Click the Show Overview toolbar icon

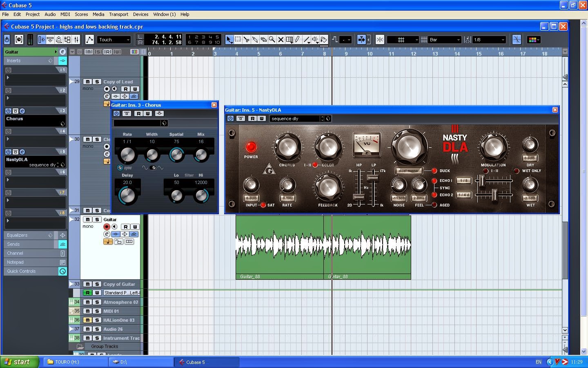pyautogui.click(x=59, y=40)
